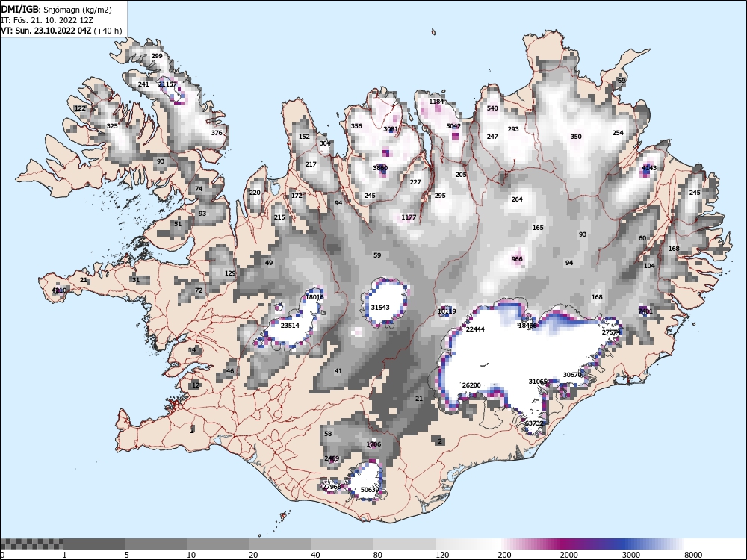Click the map value '3081'
Image resolution: width=747 pixels, height=560 pixels.
tap(391, 129)
